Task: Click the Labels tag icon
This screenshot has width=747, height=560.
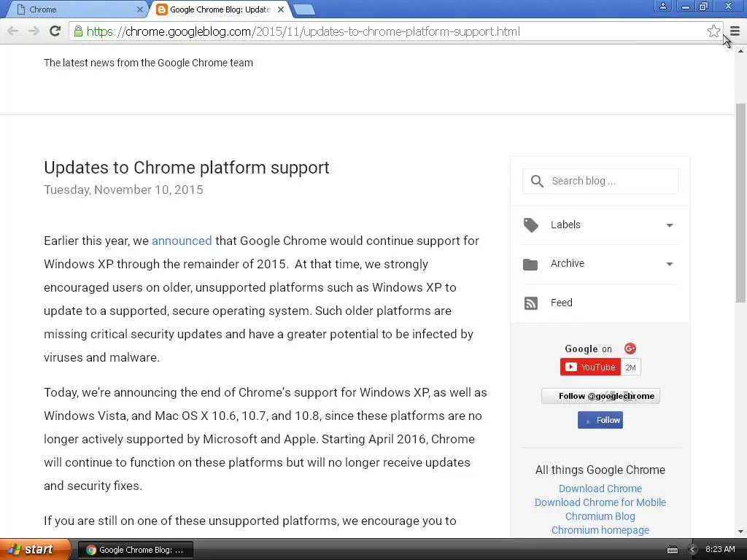Action: [531, 225]
